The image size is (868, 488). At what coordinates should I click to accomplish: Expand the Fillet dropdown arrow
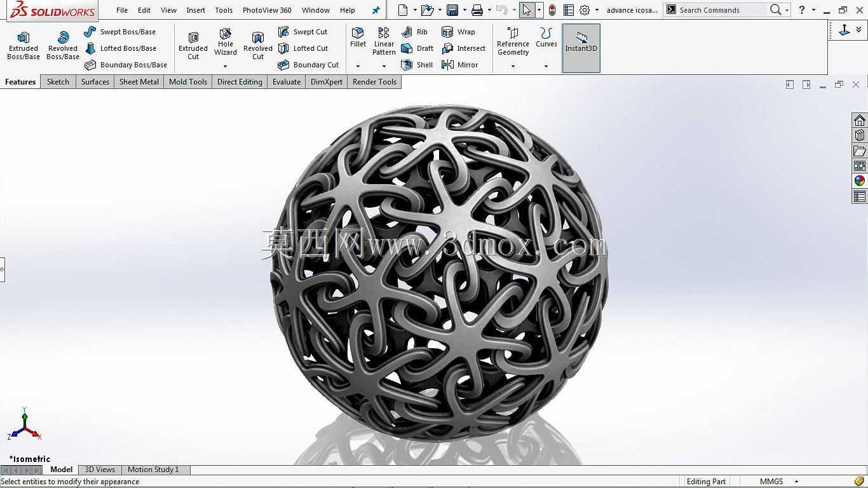click(x=358, y=66)
